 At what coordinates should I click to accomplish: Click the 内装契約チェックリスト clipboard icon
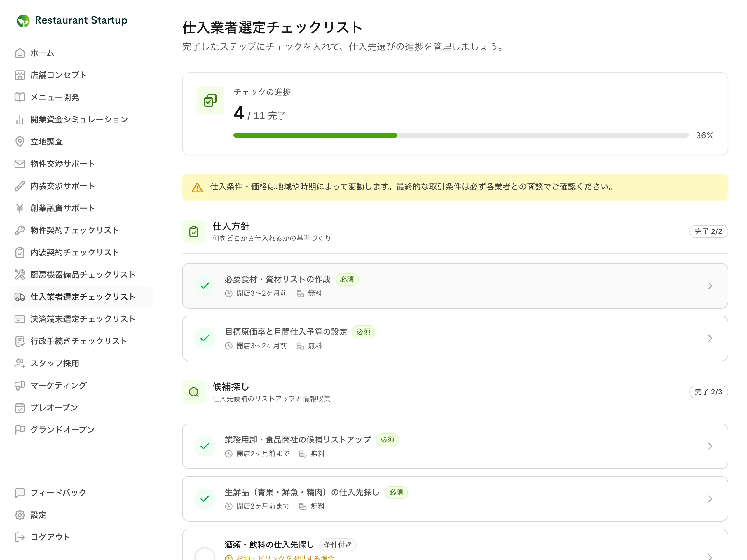point(20,253)
